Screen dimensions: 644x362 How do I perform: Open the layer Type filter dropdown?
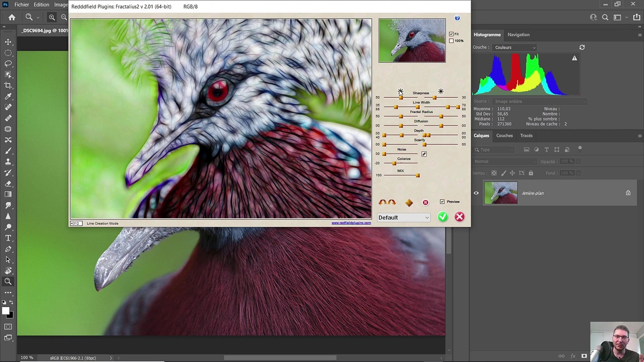[495, 149]
